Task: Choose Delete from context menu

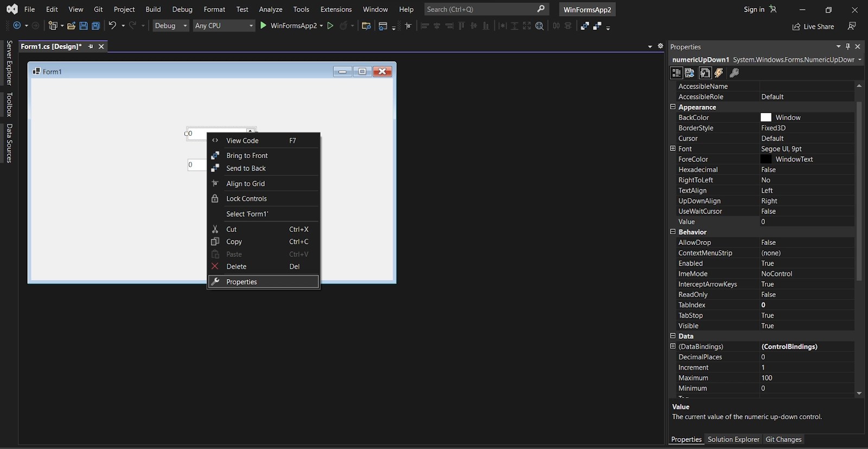Action: (263, 267)
